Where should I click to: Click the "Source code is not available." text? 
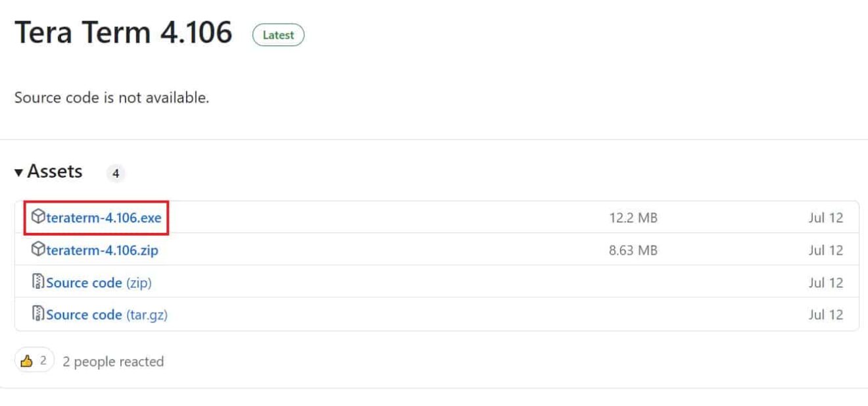112,98
